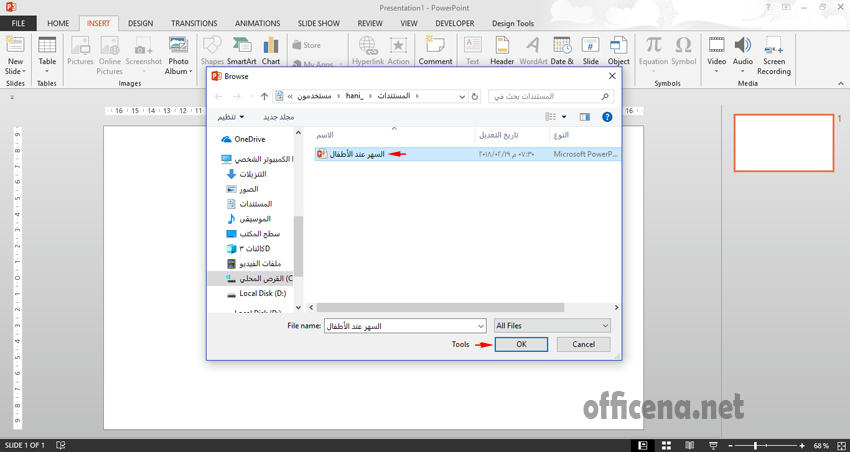The height and width of the screenshot is (452, 850).
Task: Switch to the TRANSITIONS tab
Action: (194, 23)
